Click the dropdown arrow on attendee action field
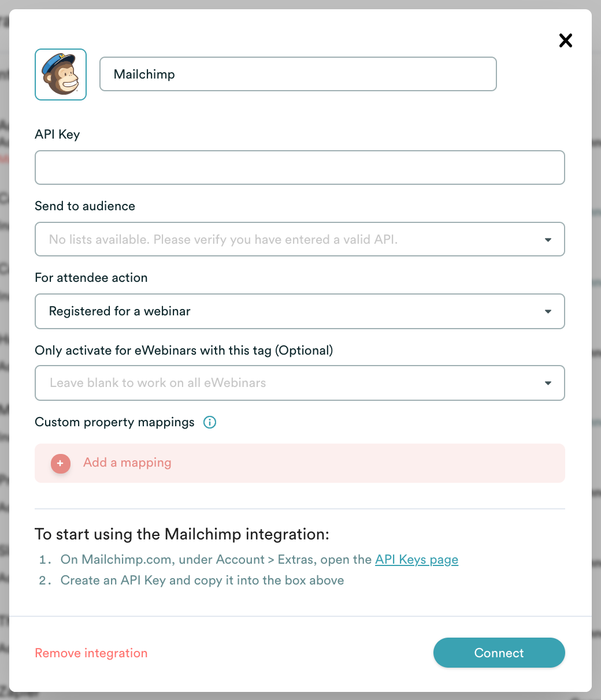This screenshot has height=700, width=601. tap(547, 311)
